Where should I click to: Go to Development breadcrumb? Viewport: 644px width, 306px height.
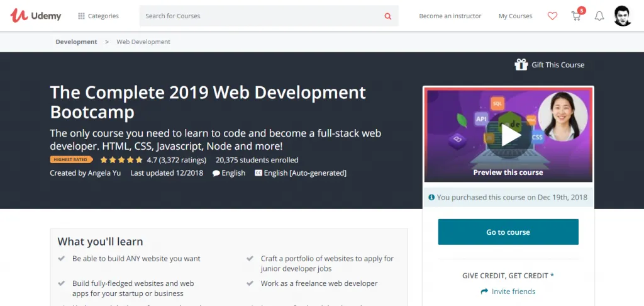pyautogui.click(x=76, y=42)
